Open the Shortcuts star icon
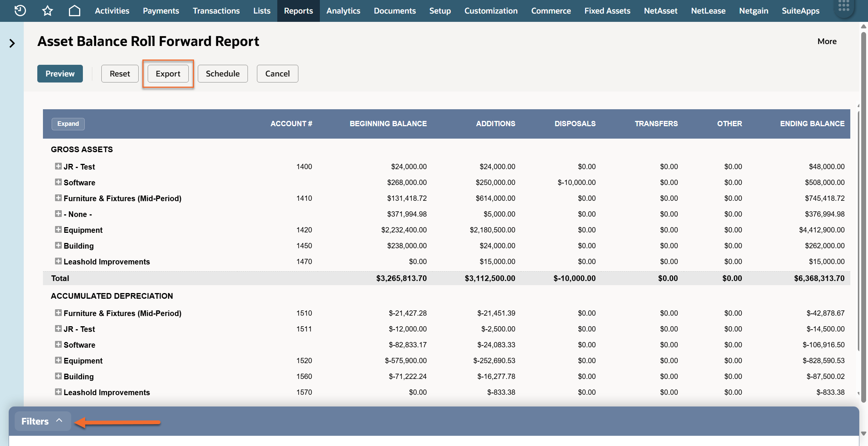Screen dimensions: 868x446 pos(47,11)
